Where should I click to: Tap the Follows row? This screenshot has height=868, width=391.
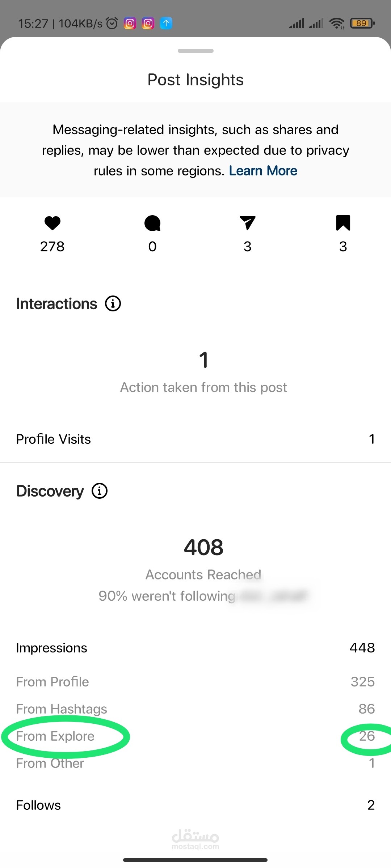[x=195, y=805]
